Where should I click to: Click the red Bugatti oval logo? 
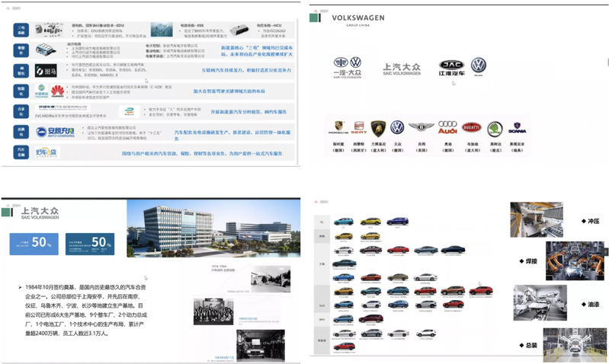tap(472, 127)
